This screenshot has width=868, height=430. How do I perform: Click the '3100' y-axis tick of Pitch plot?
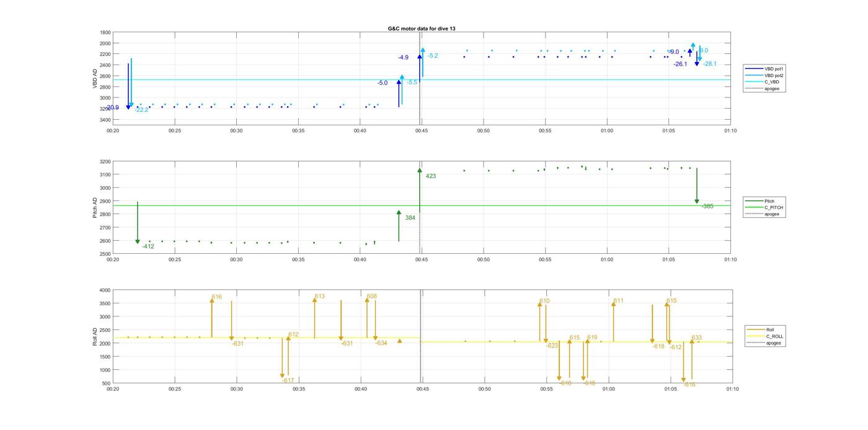pos(105,175)
